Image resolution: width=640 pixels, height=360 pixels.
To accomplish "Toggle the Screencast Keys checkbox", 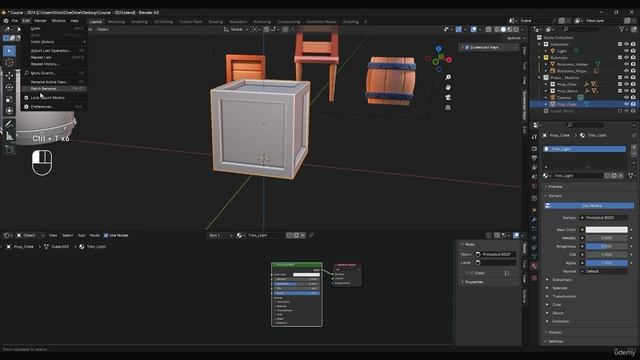I will (x=467, y=47).
